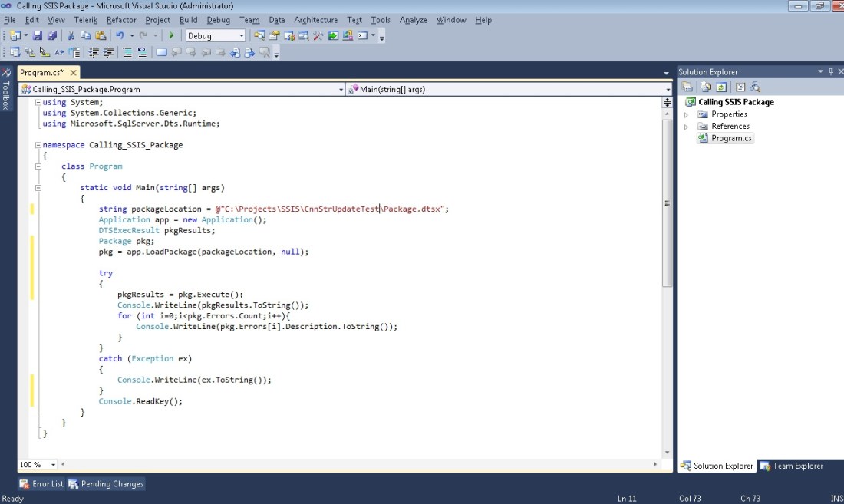The image size is (844, 504).
Task: Expand the References node in Solution Explorer
Action: tap(687, 127)
